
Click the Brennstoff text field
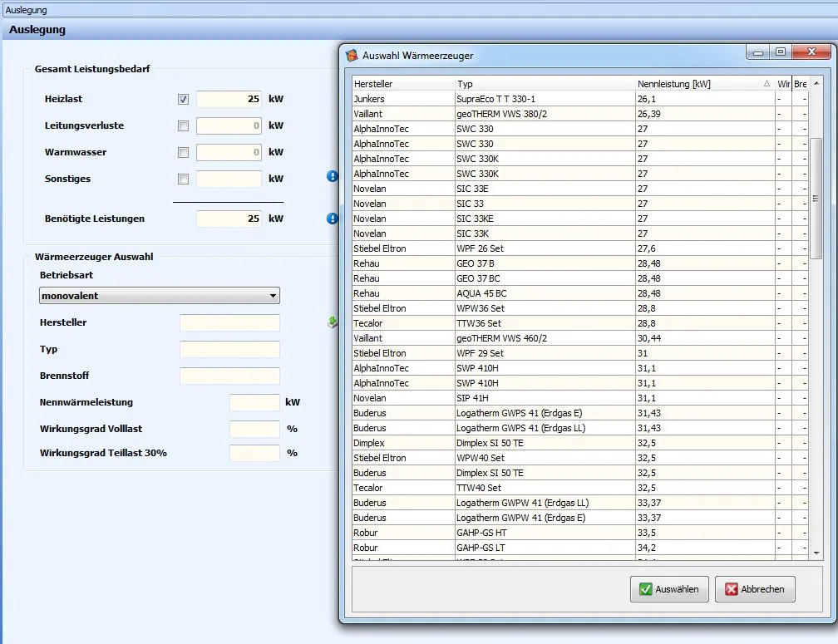pyautogui.click(x=229, y=376)
